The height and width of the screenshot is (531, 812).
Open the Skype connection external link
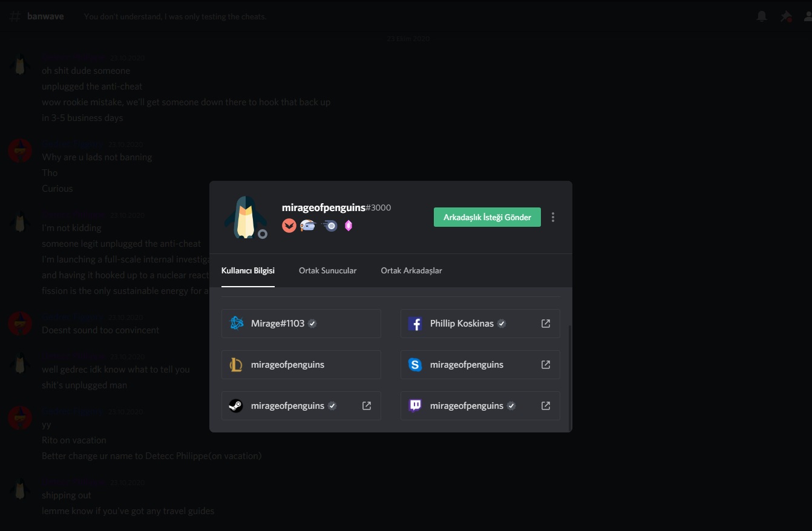546,365
